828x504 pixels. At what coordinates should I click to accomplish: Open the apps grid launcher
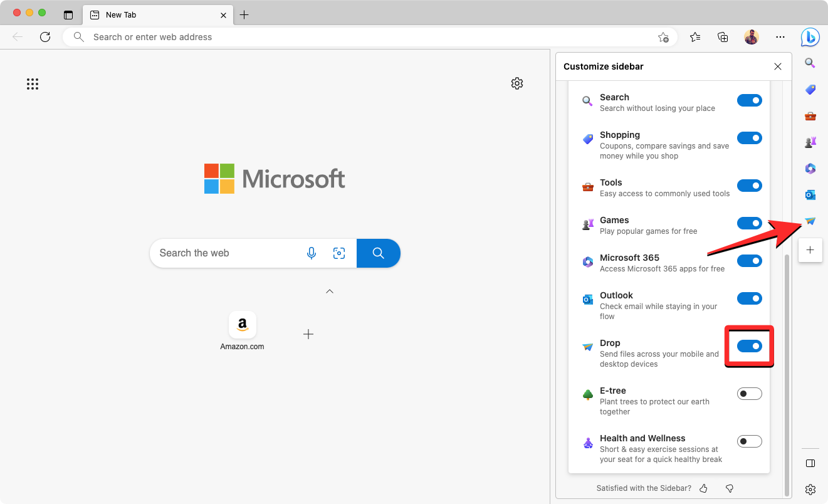click(x=33, y=84)
